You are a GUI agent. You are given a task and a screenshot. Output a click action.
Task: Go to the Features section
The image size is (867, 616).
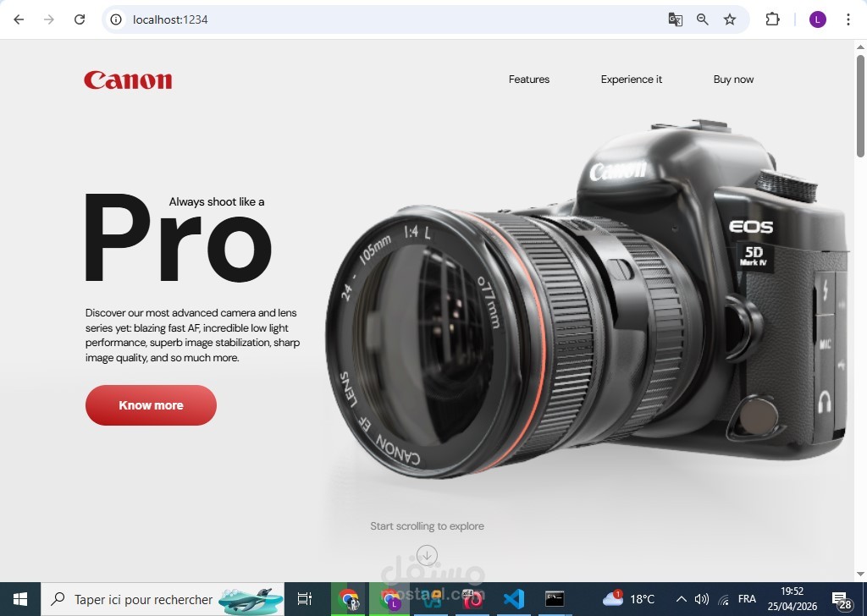click(x=529, y=80)
